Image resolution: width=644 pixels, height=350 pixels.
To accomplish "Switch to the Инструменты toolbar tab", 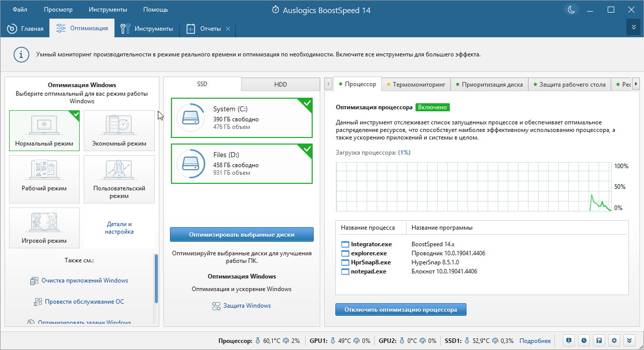I will tap(147, 29).
